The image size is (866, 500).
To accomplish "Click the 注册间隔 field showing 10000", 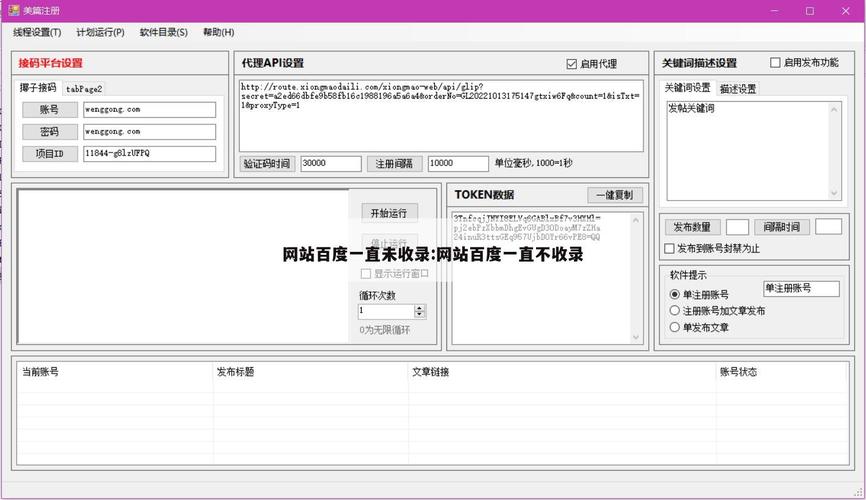I will click(x=458, y=164).
